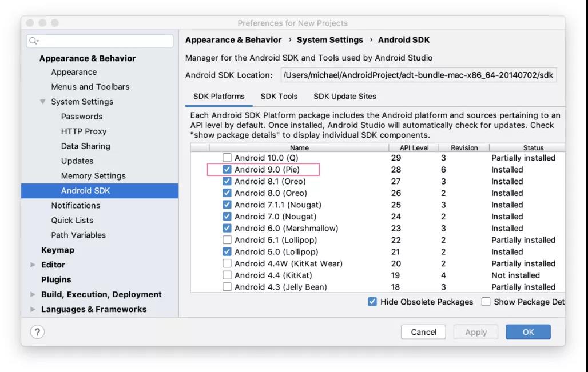Switch to the SDK Platforms tab
Image resolution: width=588 pixels, height=372 pixels.
pos(219,96)
